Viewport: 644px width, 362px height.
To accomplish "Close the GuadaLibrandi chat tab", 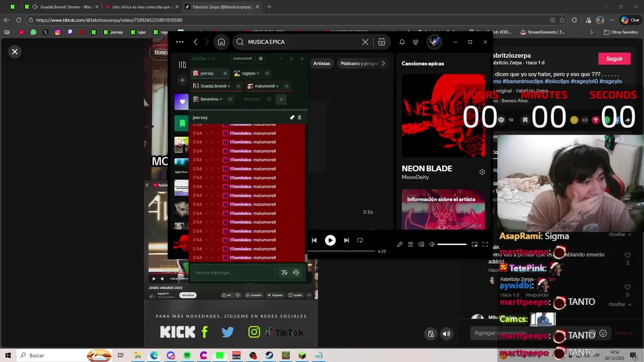I will [x=238, y=86].
